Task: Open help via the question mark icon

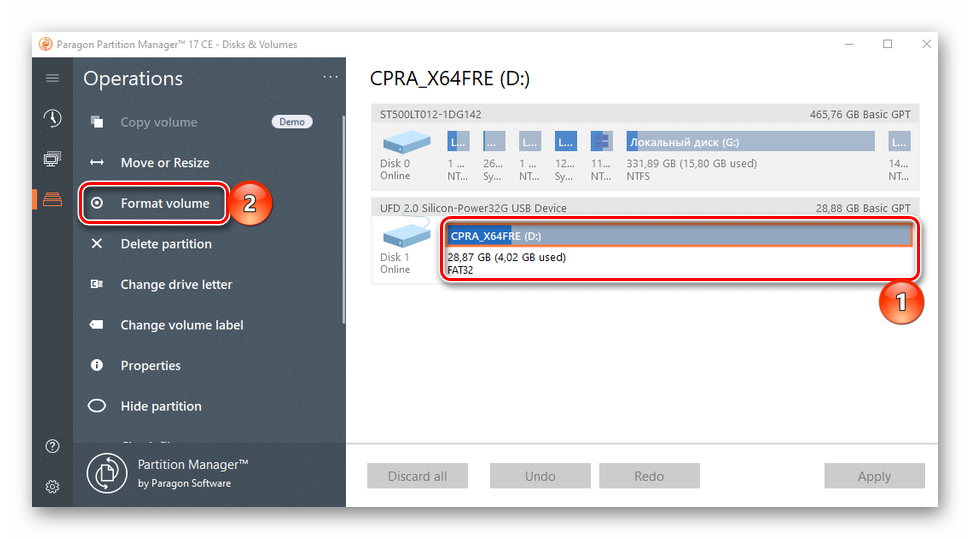Action: point(53,446)
